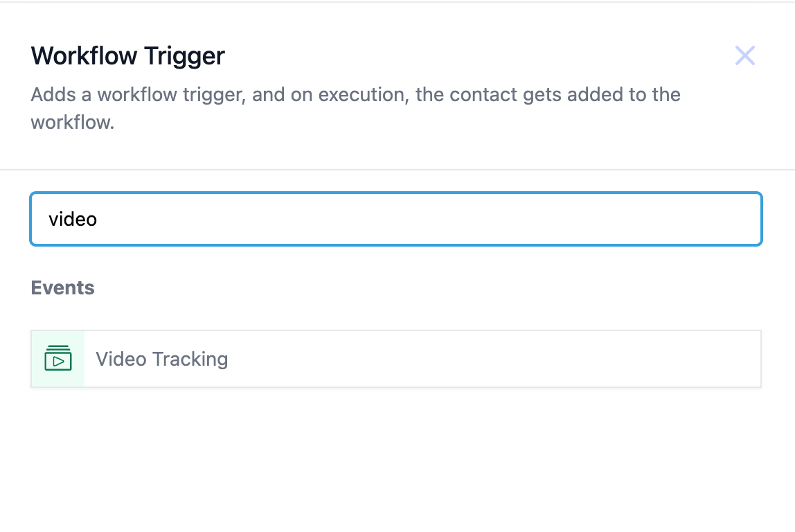
Task: Click the light blue X at top right
Action: pyautogui.click(x=744, y=55)
